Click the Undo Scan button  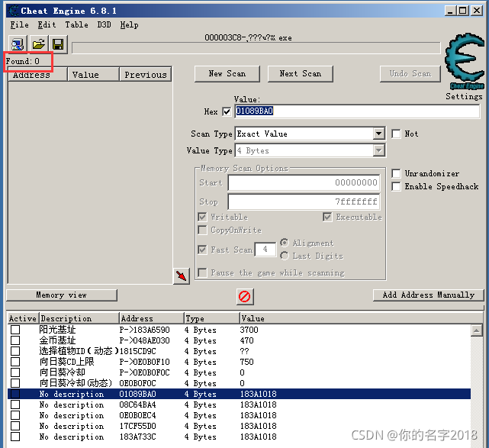(410, 74)
